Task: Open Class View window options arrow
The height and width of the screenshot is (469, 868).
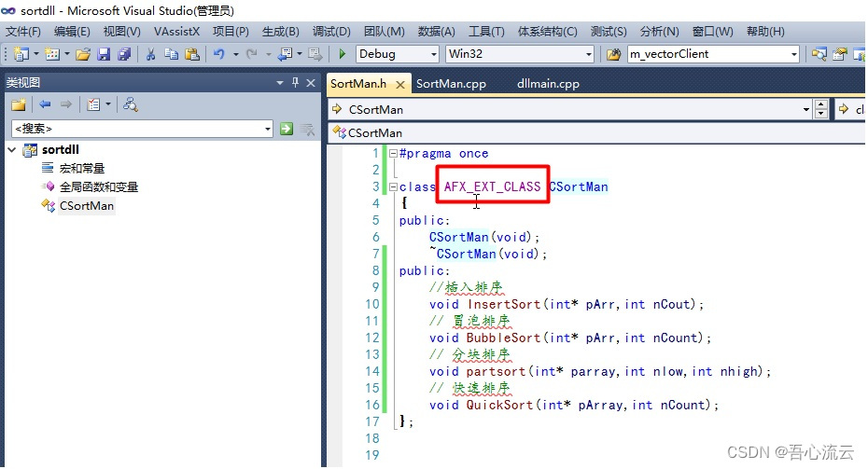Action: click(x=280, y=83)
